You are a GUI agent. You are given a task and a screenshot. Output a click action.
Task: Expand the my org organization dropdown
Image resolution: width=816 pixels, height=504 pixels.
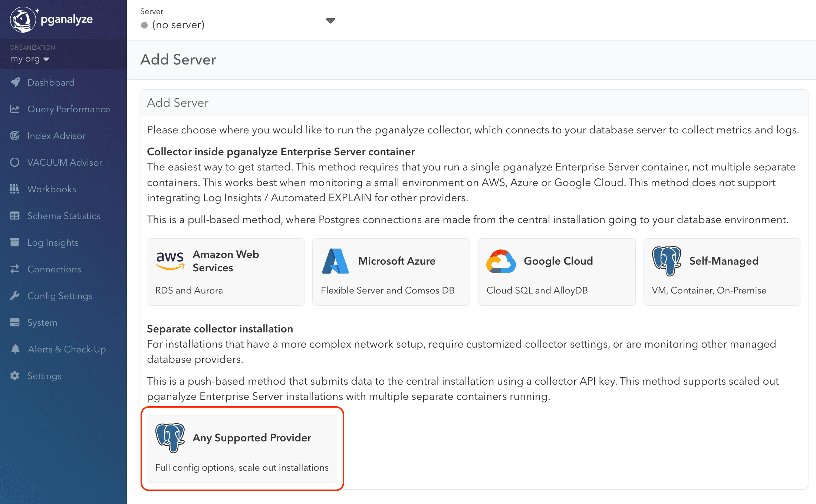click(30, 59)
